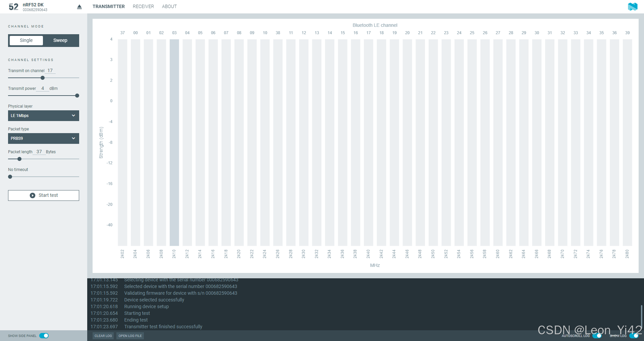The width and height of the screenshot is (644, 341).
Task: Click log line 'Ending test'
Action: [x=136, y=320]
